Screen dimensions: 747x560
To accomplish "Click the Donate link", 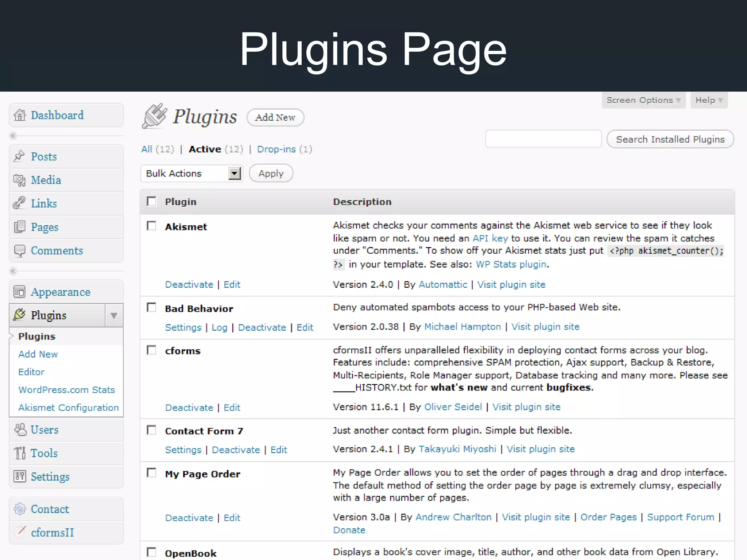I will coord(349,530).
